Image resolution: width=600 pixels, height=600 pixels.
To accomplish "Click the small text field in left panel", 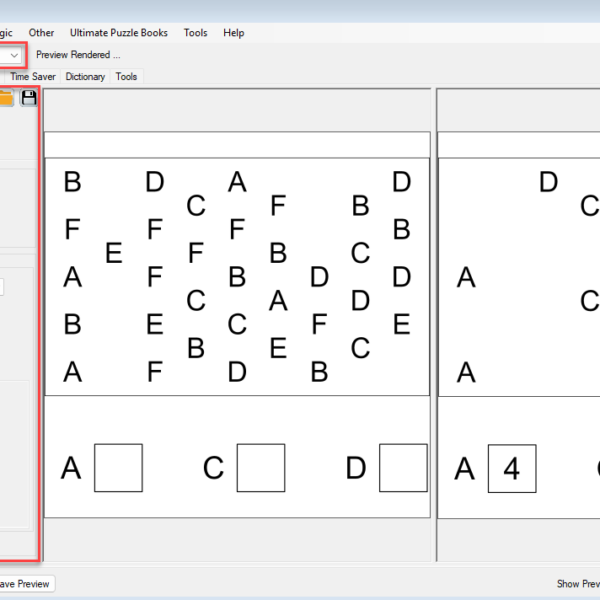I will point(2,288).
